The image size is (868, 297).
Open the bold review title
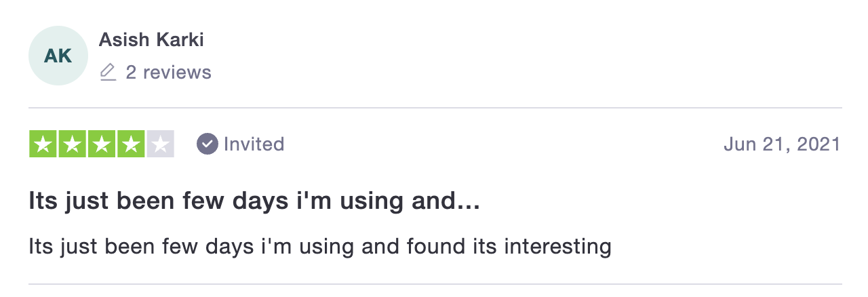pos(254,201)
